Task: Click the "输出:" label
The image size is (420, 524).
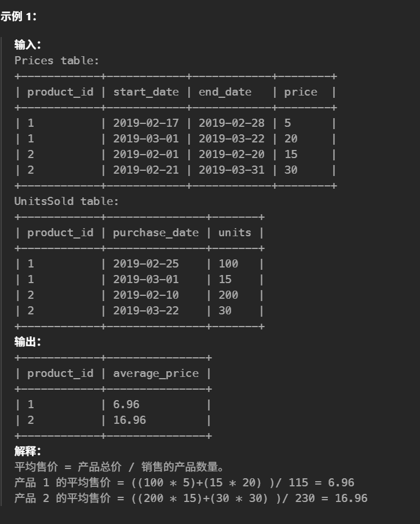Action: click(x=27, y=342)
